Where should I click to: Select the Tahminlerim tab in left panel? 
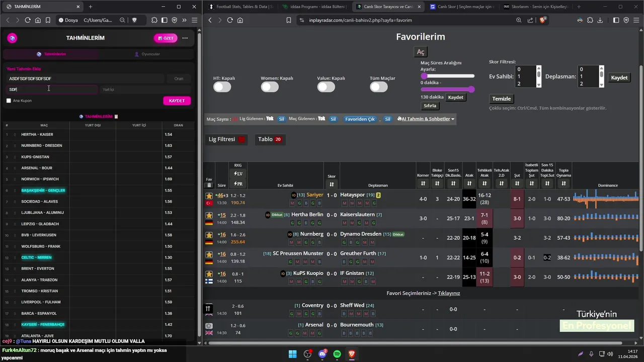[x=51, y=54]
